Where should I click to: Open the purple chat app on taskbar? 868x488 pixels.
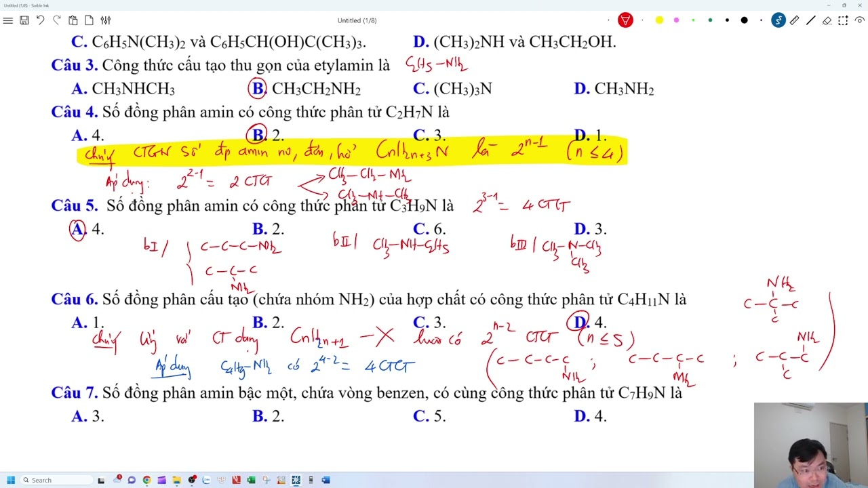coord(132,480)
